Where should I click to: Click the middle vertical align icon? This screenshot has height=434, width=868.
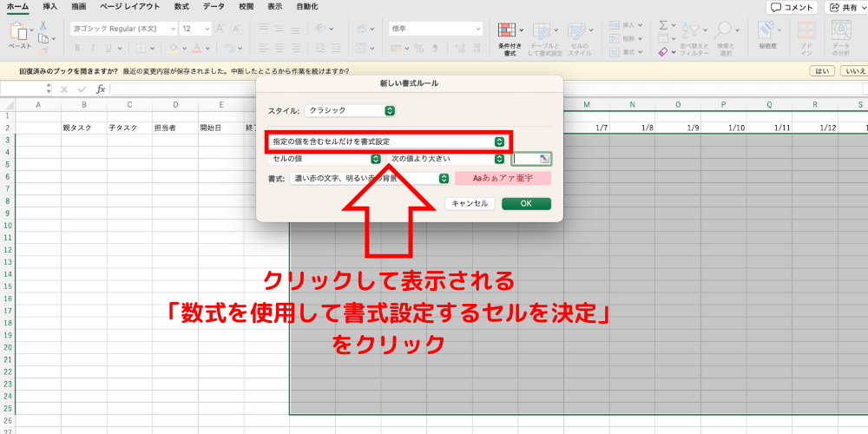coord(281,29)
